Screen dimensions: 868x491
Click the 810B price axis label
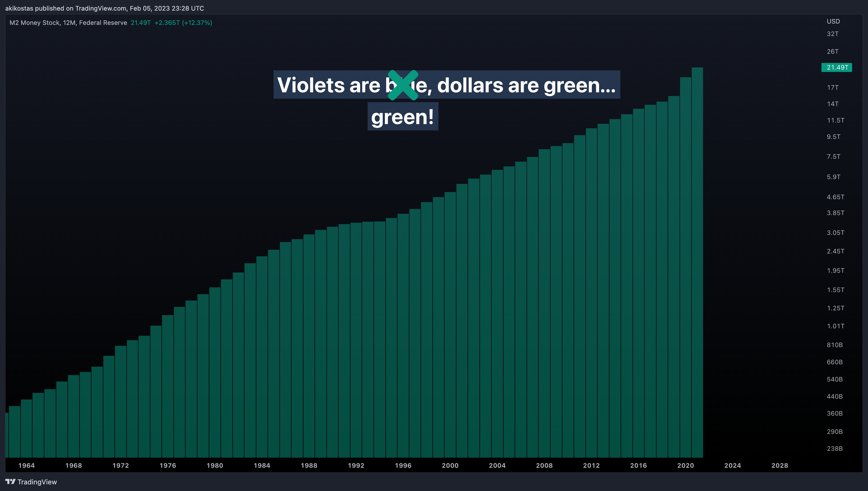835,345
